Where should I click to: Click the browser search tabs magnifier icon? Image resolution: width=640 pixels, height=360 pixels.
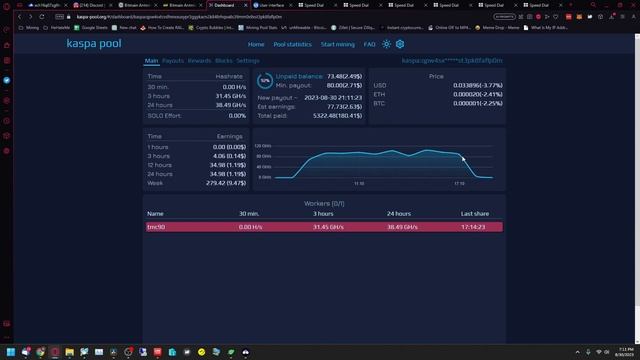[593, 5]
